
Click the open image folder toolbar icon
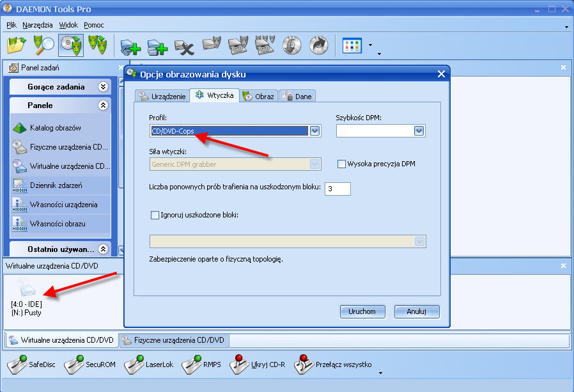16,45
